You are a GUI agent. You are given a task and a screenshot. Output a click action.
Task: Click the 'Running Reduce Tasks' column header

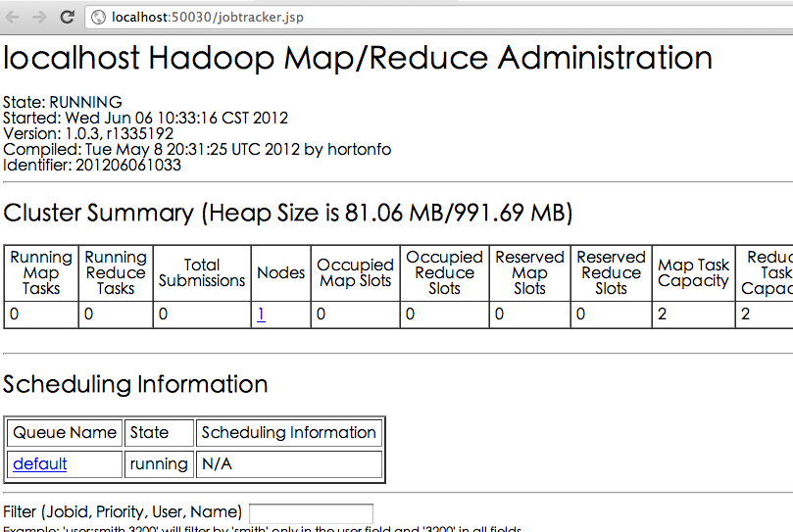click(116, 273)
